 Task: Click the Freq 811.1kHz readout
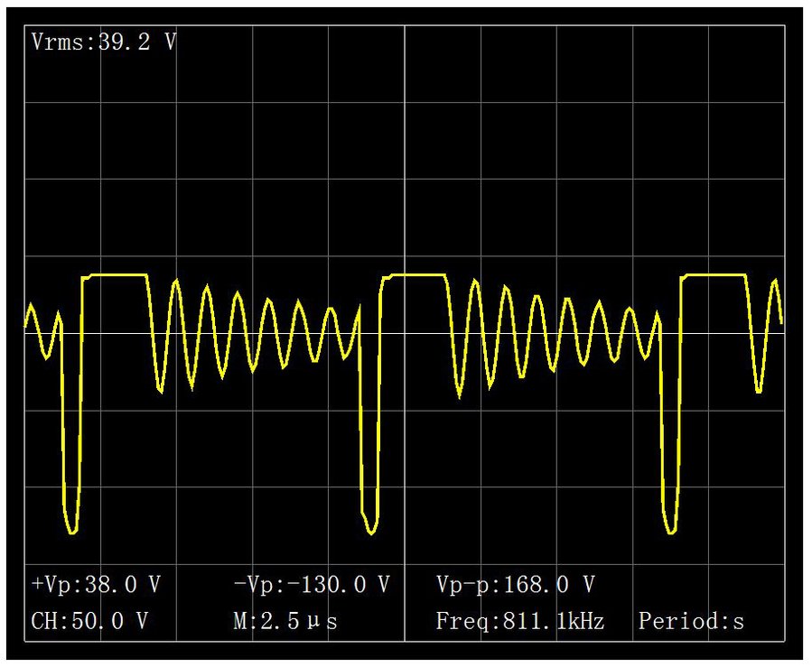tap(519, 621)
